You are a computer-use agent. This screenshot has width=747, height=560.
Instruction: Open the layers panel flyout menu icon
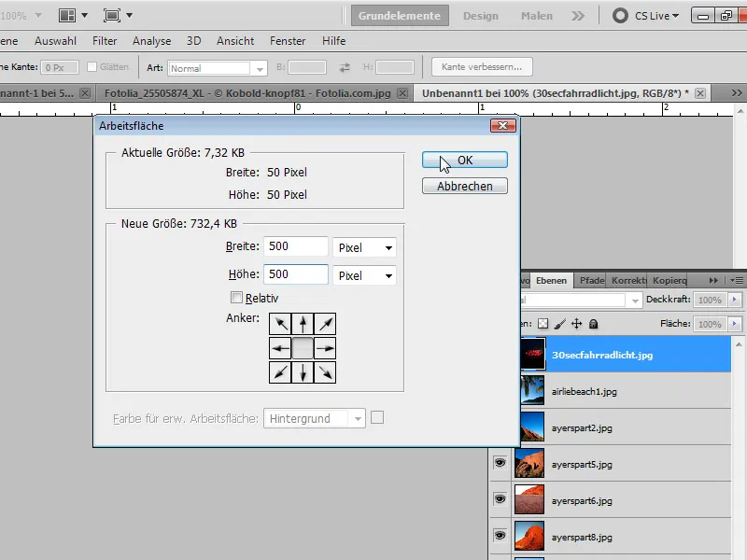pyautogui.click(x=737, y=281)
